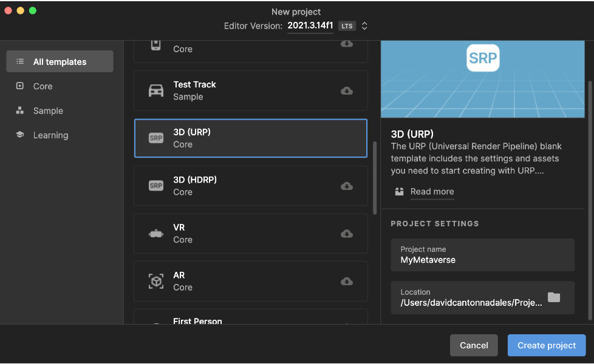Download the 3D (HDRP) template
Image resolution: width=594 pixels, height=364 pixels.
pos(347,186)
